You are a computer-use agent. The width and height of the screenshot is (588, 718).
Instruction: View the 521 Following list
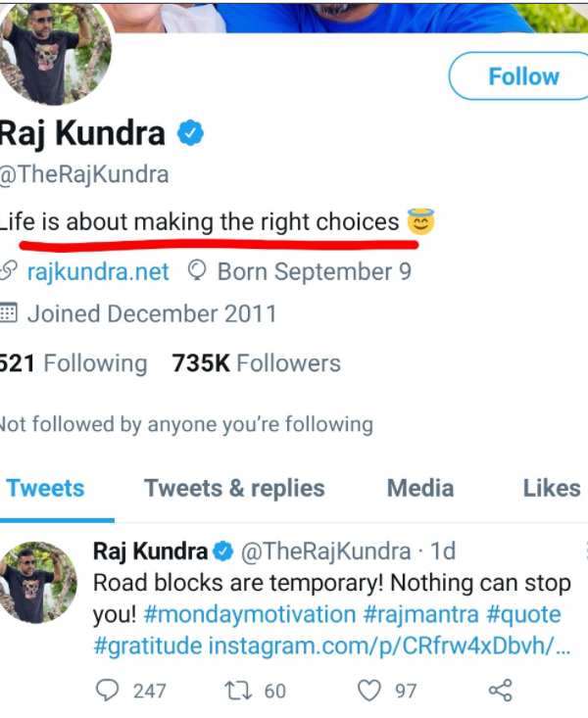coord(73,363)
